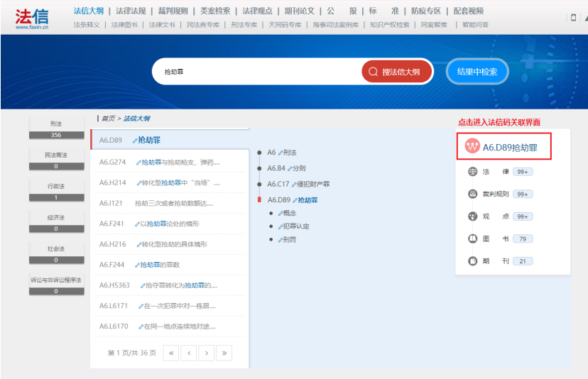Open 期刊论文 top menu

point(299,11)
